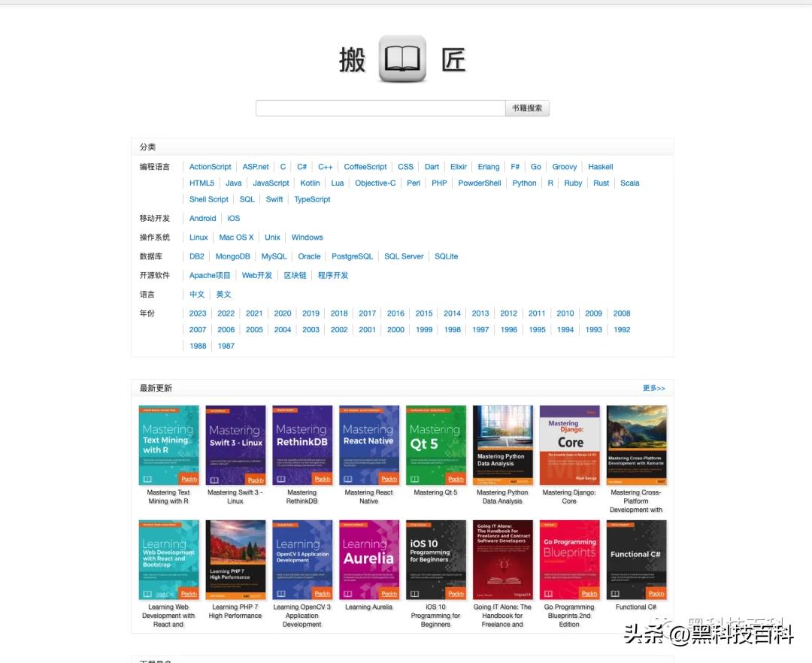Select the Rust language link
Image resolution: width=812 pixels, height=663 pixels.
[x=601, y=183]
